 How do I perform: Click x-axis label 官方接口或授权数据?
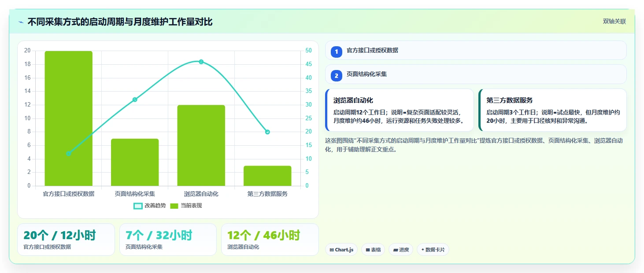click(69, 194)
